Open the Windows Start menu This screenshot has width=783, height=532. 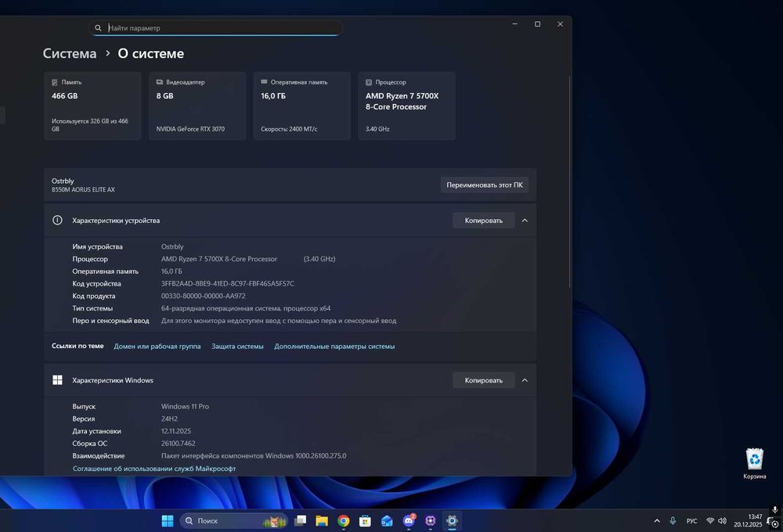(168, 521)
